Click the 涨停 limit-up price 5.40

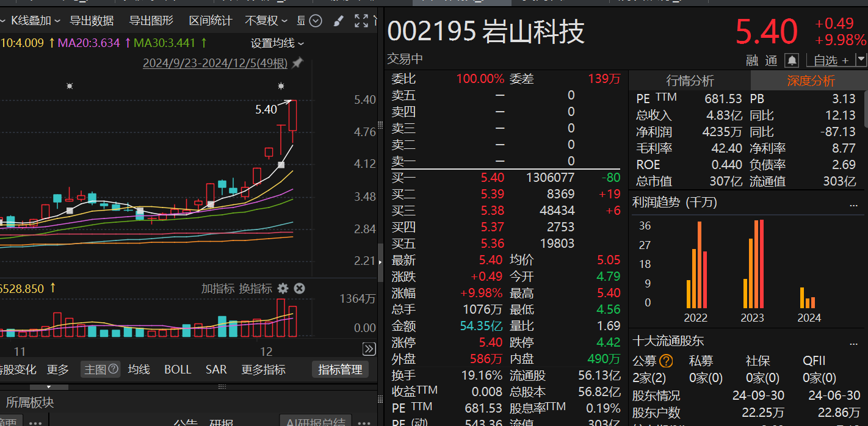coord(491,342)
